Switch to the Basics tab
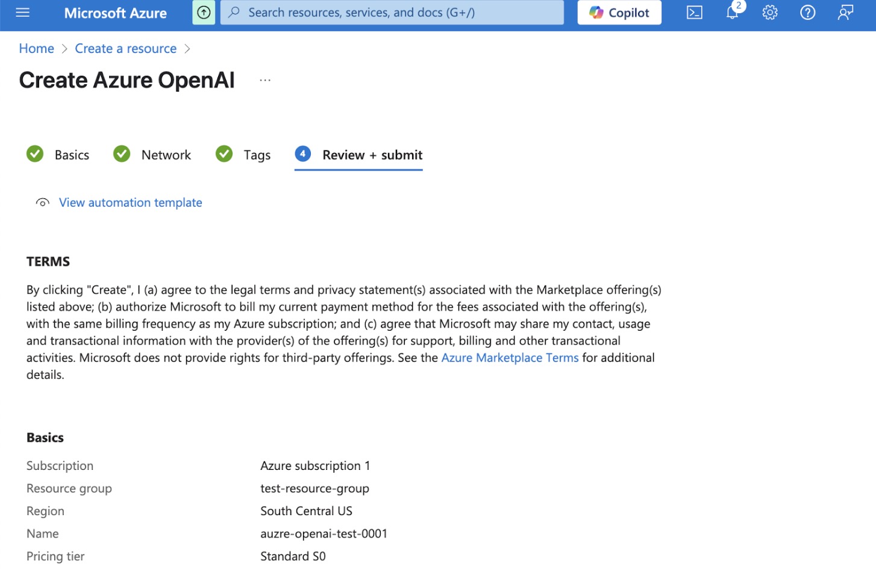Image resolution: width=876 pixels, height=588 pixels. point(71,155)
